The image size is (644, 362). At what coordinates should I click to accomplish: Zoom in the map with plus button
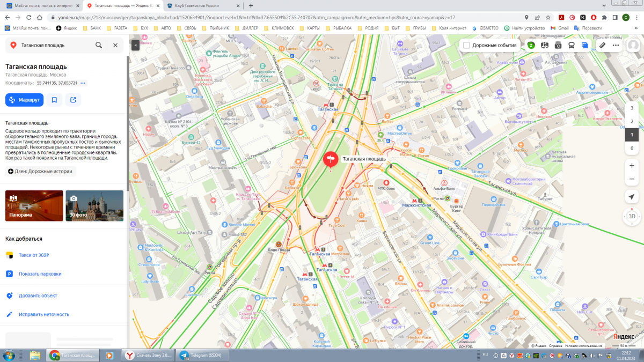pyautogui.click(x=632, y=166)
